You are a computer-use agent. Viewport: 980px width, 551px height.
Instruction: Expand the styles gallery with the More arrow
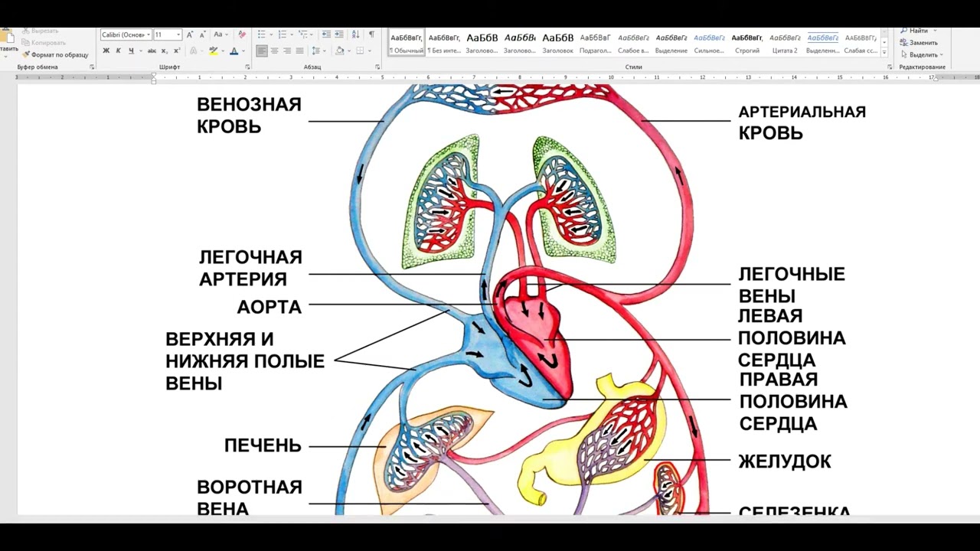click(x=884, y=53)
